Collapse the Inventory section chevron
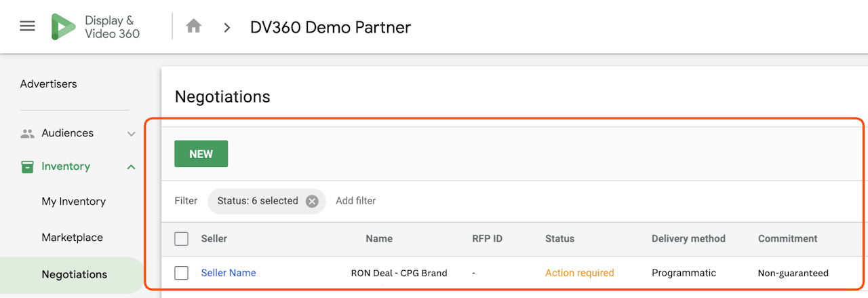The image size is (868, 298). click(132, 167)
